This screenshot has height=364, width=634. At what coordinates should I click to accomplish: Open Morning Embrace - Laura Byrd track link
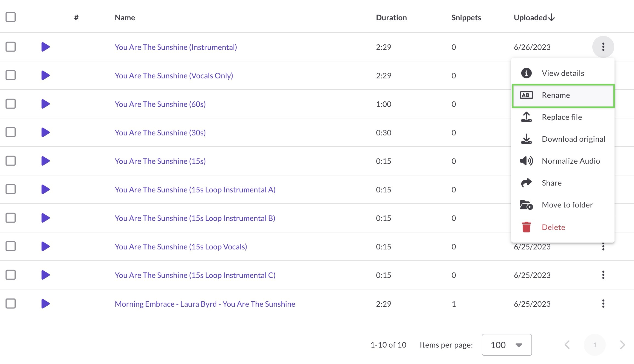tap(205, 304)
